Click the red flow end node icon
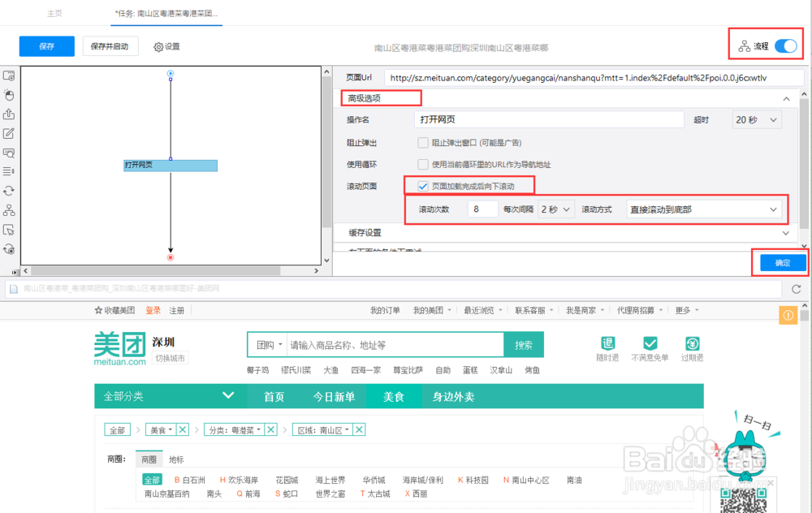The width and height of the screenshot is (812, 513). (x=171, y=257)
